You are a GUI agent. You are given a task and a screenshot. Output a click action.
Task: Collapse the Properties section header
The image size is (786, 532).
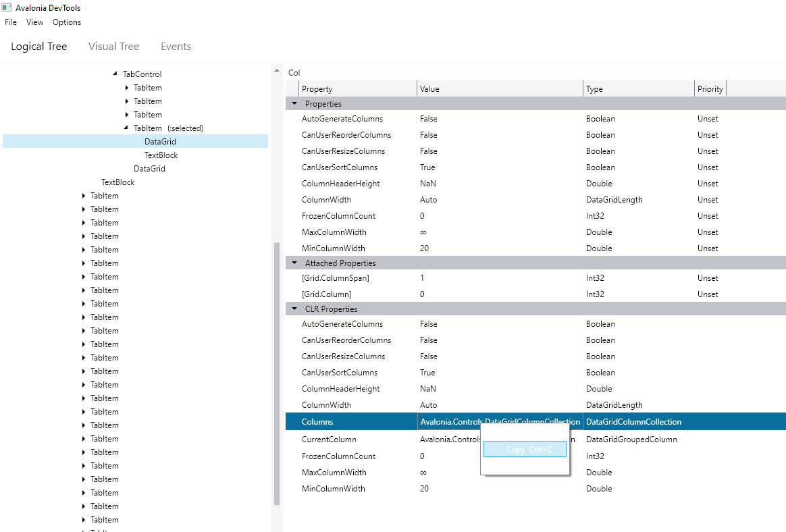294,103
